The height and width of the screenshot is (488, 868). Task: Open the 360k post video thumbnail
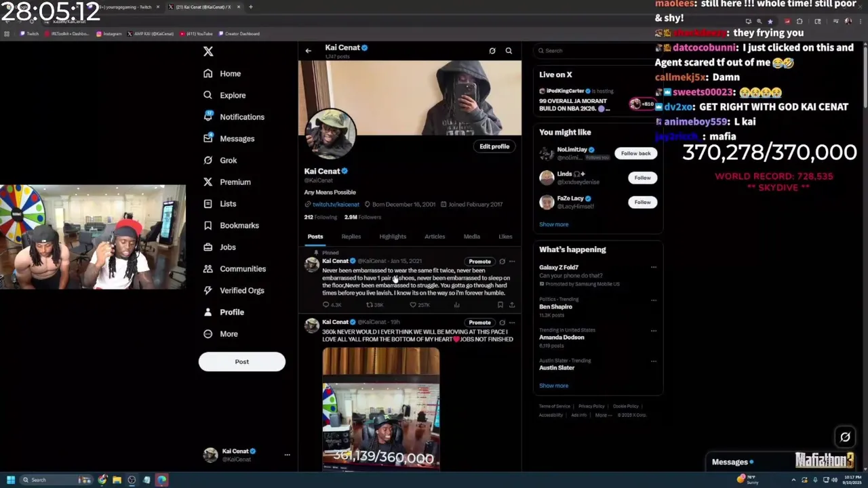381,409
